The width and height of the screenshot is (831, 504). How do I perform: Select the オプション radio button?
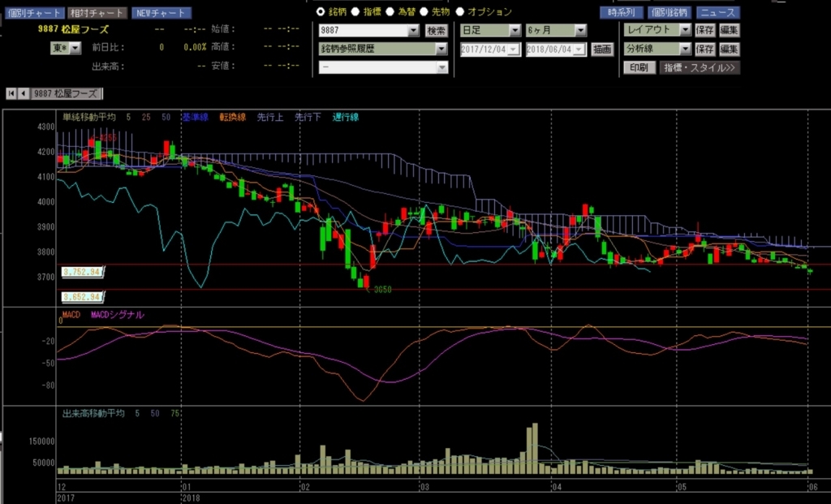[x=459, y=11]
